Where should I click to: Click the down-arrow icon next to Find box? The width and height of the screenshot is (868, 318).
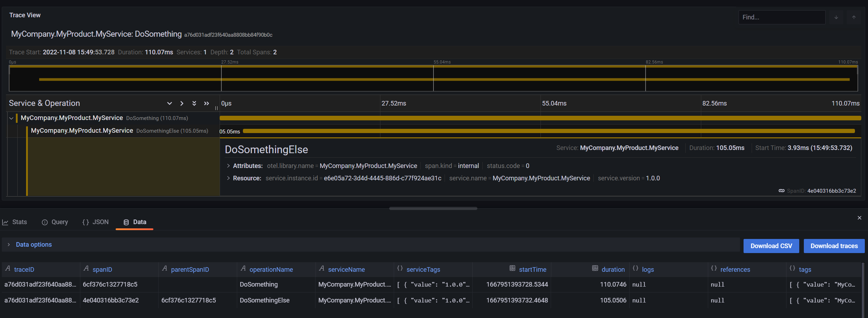click(836, 17)
